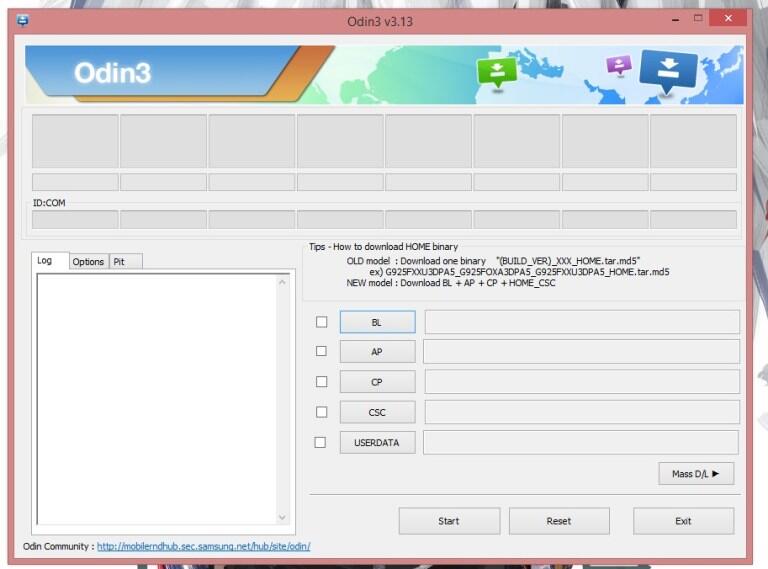Viewport: 768px width, 569px height.
Task: Click the CSC file path field
Action: [582, 412]
